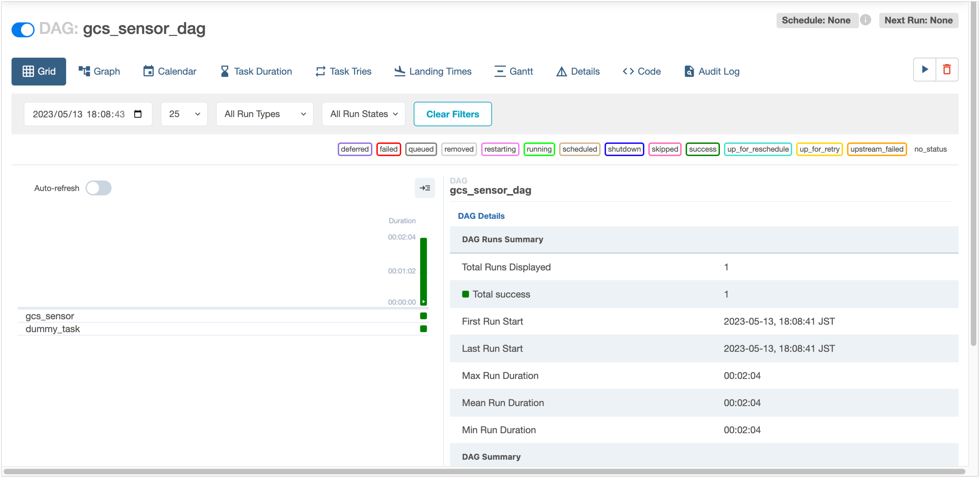Open the Task Tries tab
The image size is (980, 478).
tap(344, 71)
